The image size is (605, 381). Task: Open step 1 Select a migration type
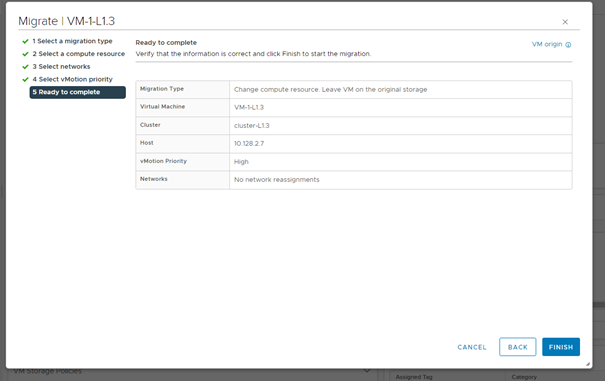(x=72, y=41)
